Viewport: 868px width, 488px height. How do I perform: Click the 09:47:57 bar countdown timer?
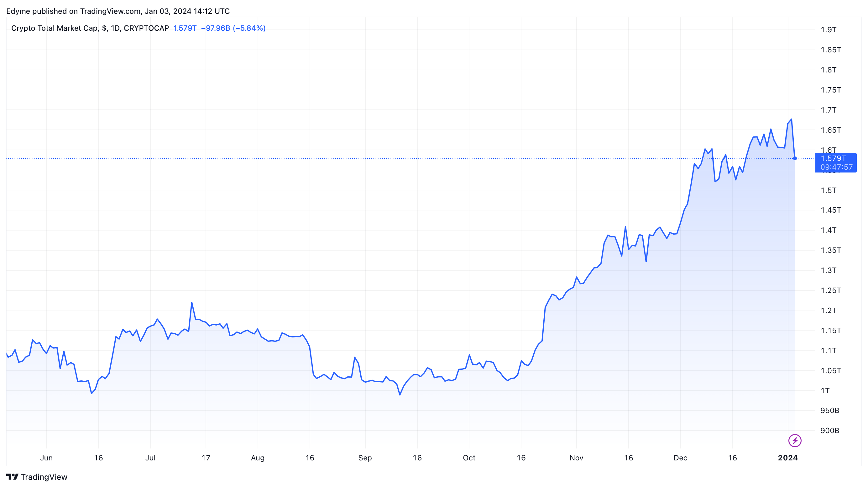(836, 167)
